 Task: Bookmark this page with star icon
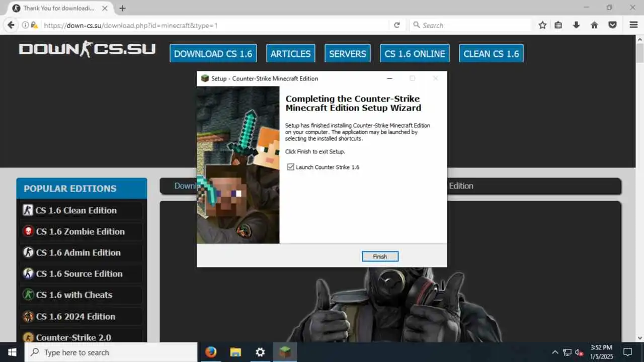pyautogui.click(x=542, y=25)
